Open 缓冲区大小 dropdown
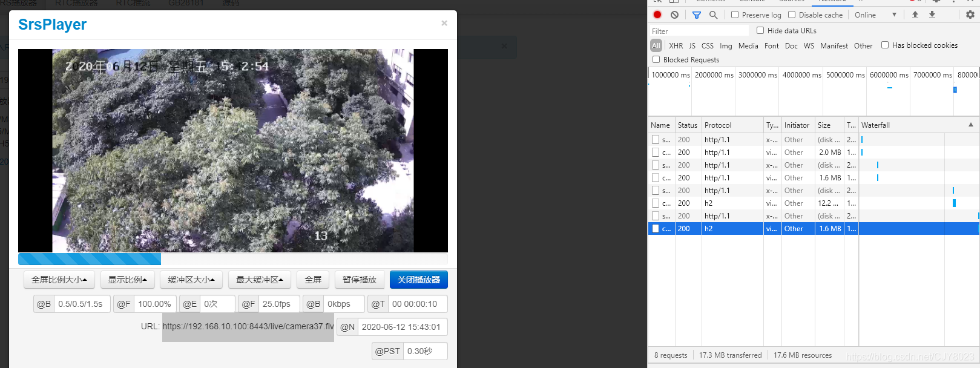Viewport: 980px width, 368px height. pos(191,280)
